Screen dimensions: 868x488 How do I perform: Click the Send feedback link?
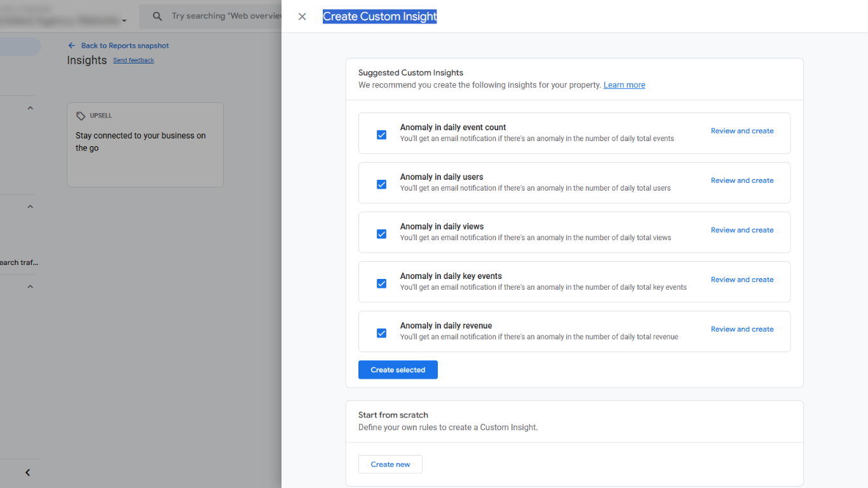click(x=133, y=60)
